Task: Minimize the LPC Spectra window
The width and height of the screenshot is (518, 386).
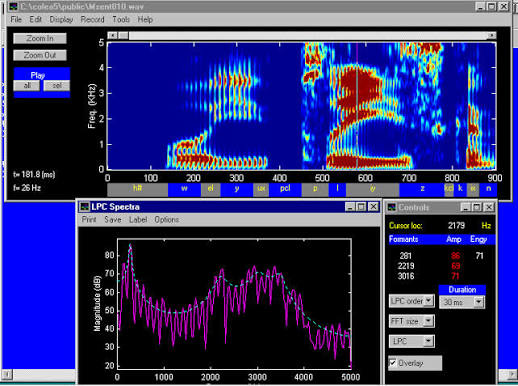Action: point(350,207)
